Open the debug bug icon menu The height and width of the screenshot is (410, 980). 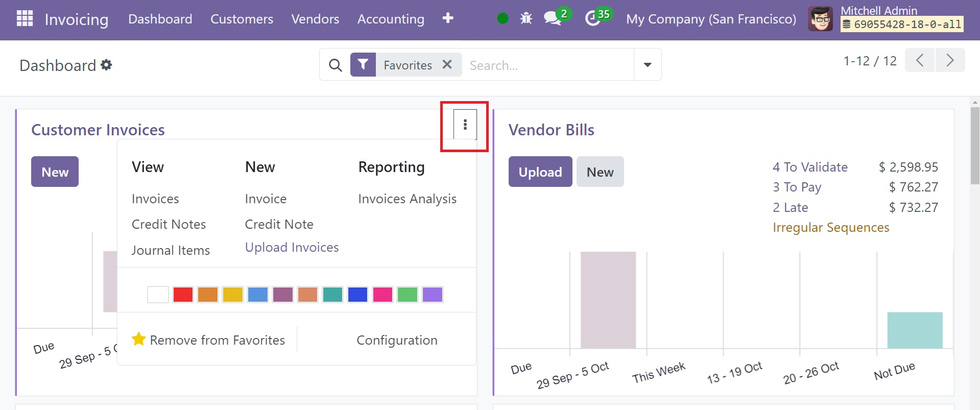pyautogui.click(x=526, y=19)
